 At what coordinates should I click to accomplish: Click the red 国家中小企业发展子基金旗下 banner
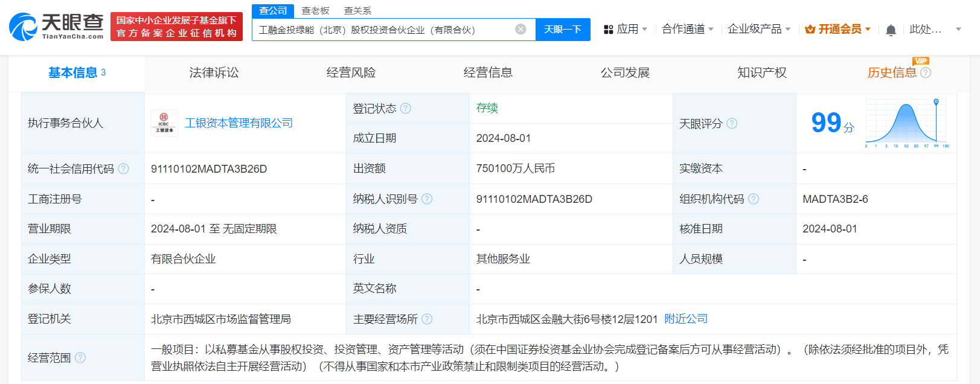176,27
